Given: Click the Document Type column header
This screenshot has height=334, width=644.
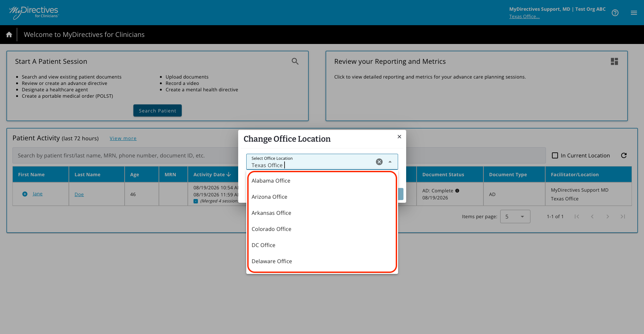Looking at the screenshot, I should (514, 175).
